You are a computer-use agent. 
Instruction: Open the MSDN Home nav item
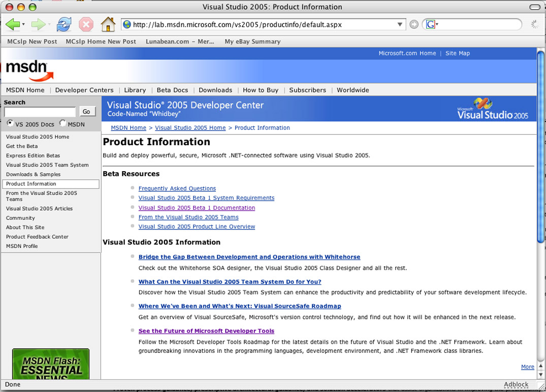25,90
